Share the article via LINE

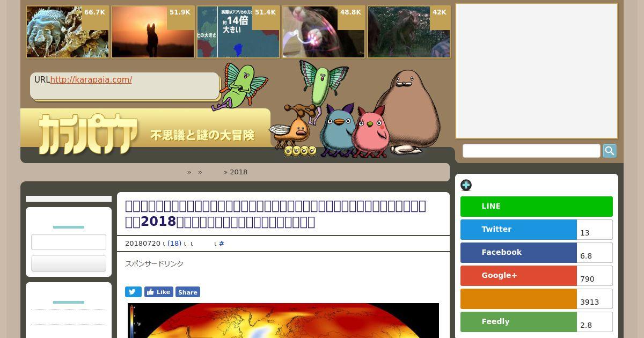[537, 207]
